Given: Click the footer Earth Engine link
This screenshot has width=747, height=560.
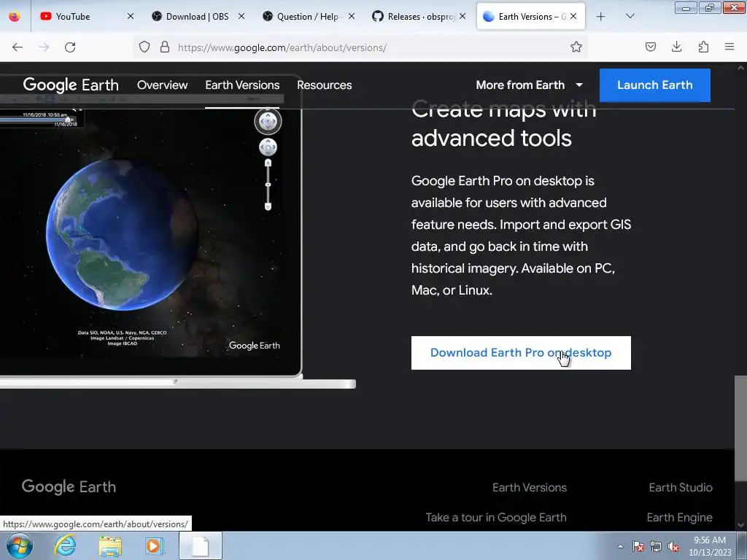Looking at the screenshot, I should click(679, 517).
